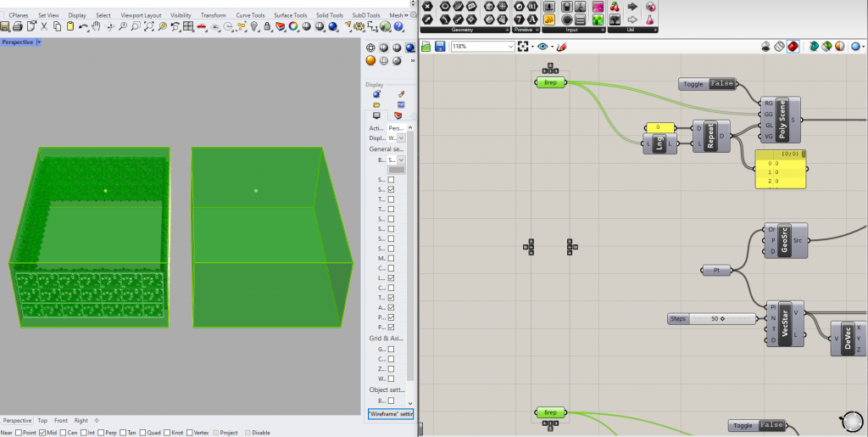Enable the Vertex osnap checkbox
Image resolution: width=868 pixels, height=437 pixels.
tap(190, 433)
